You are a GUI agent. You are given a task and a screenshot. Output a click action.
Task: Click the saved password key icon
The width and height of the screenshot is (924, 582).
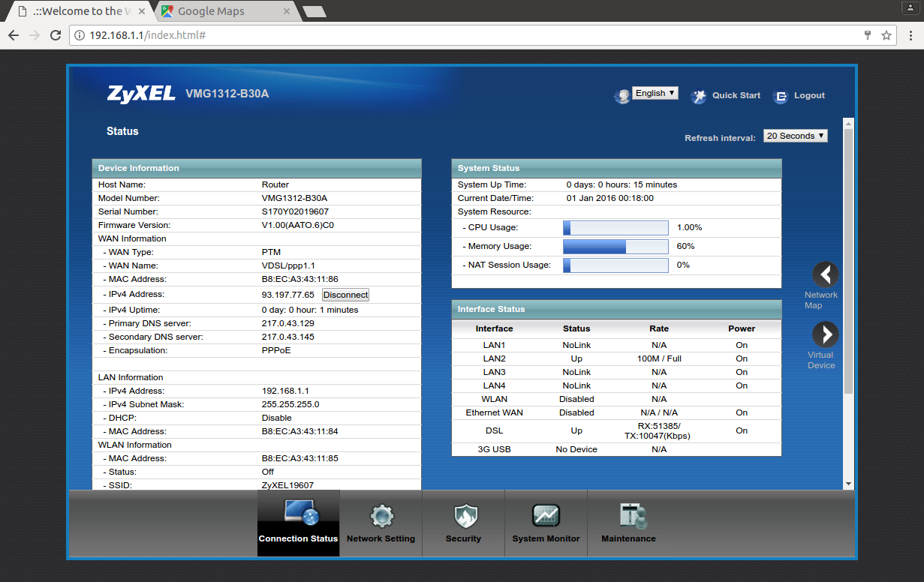pyautogui.click(x=868, y=35)
